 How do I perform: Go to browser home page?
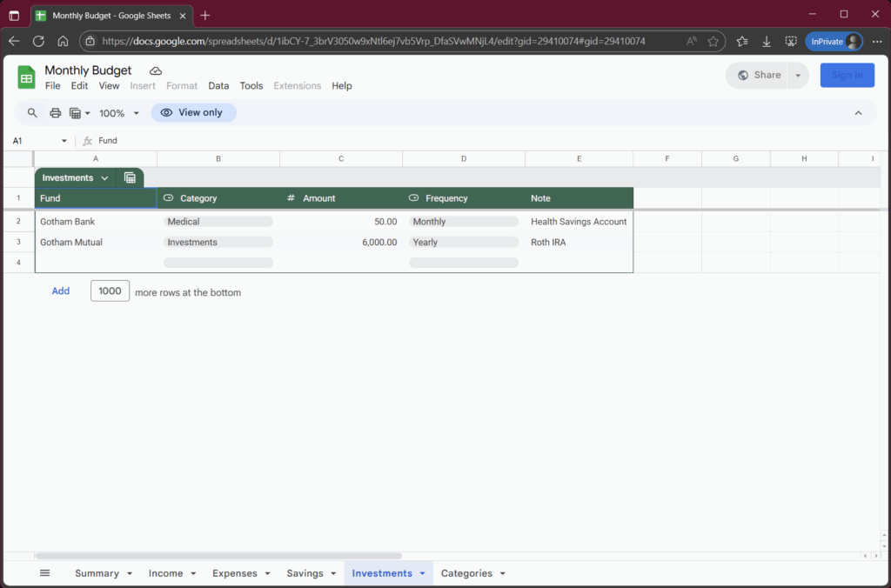point(63,42)
